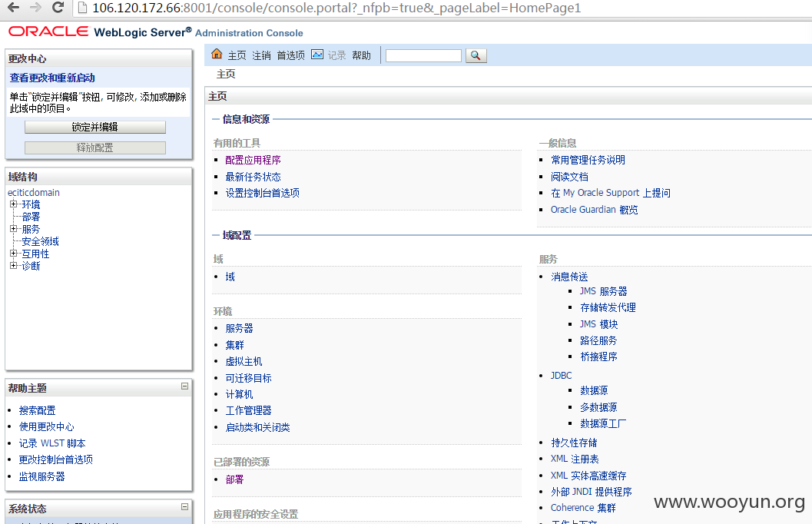Open 启动类和关闭类 link
The width and height of the screenshot is (812, 524).
pos(258,427)
